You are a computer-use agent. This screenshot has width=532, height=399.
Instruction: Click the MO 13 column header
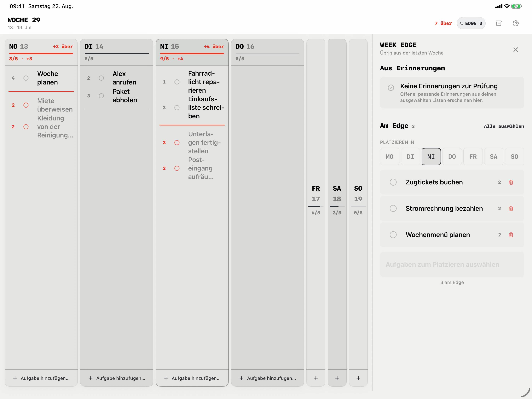41,52
